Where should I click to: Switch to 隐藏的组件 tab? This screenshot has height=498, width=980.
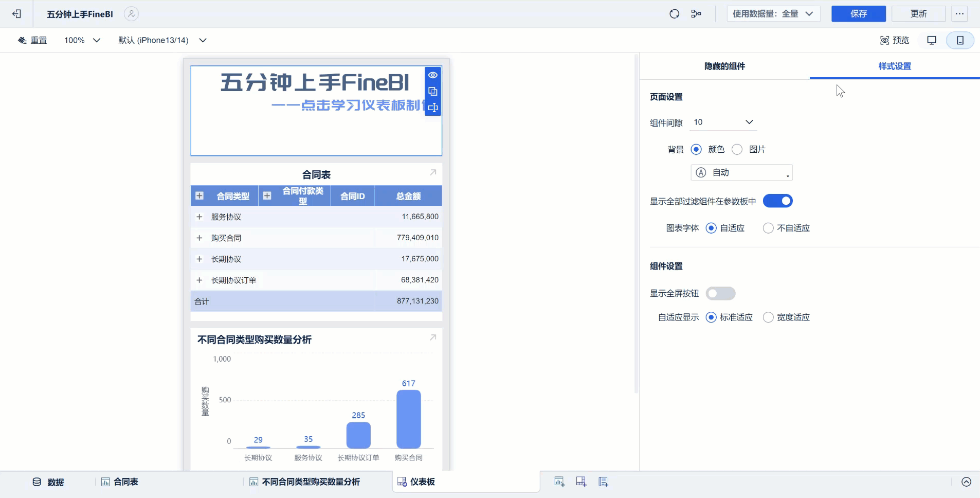click(724, 66)
